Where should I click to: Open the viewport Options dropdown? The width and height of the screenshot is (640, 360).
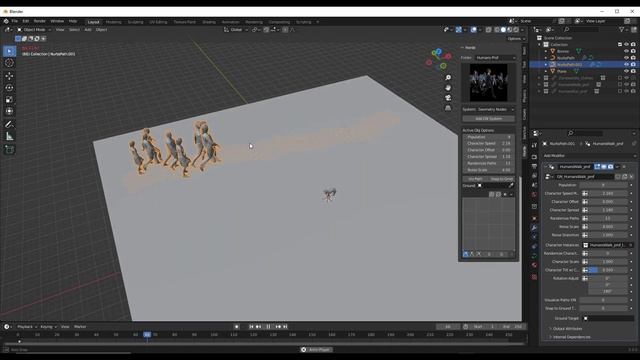[x=516, y=39]
